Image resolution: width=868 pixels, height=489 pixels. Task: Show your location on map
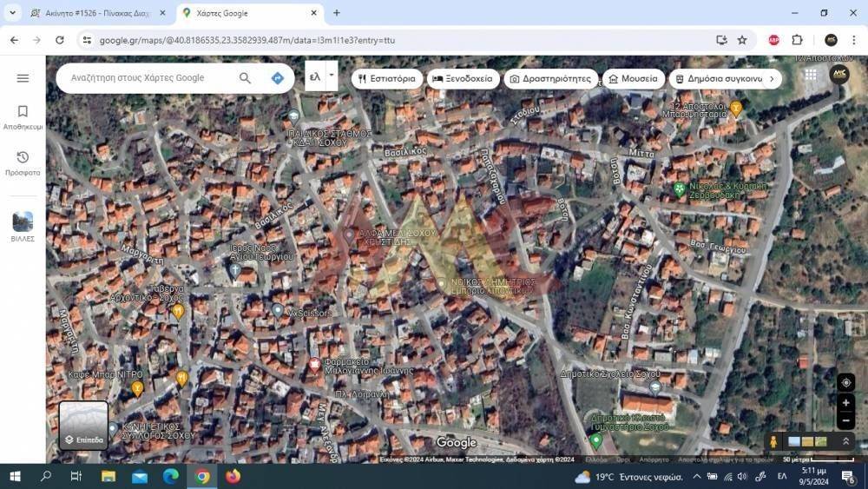[845, 383]
